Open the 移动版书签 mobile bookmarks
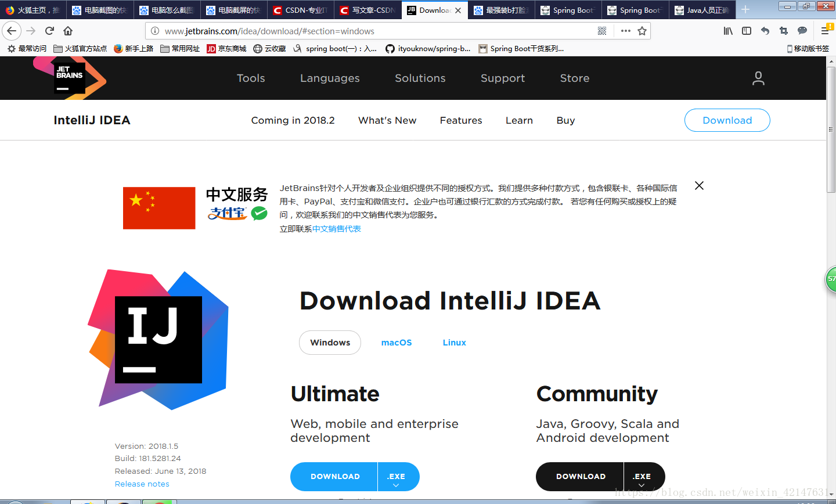This screenshot has width=836, height=504. (x=808, y=49)
